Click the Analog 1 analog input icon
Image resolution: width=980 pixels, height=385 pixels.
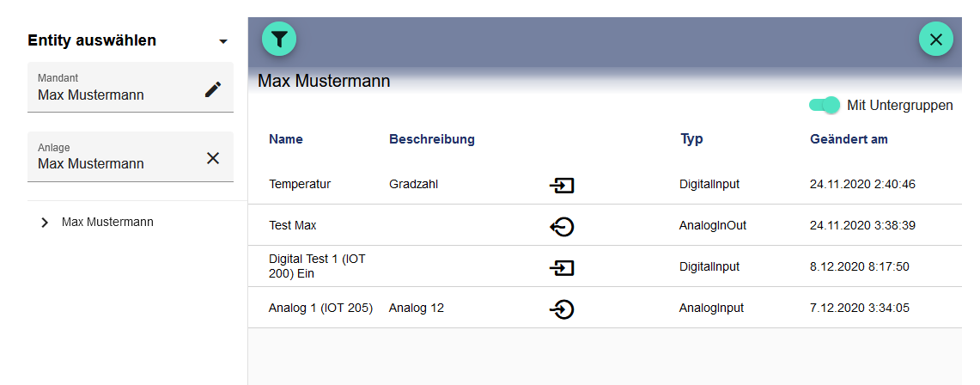(x=562, y=309)
